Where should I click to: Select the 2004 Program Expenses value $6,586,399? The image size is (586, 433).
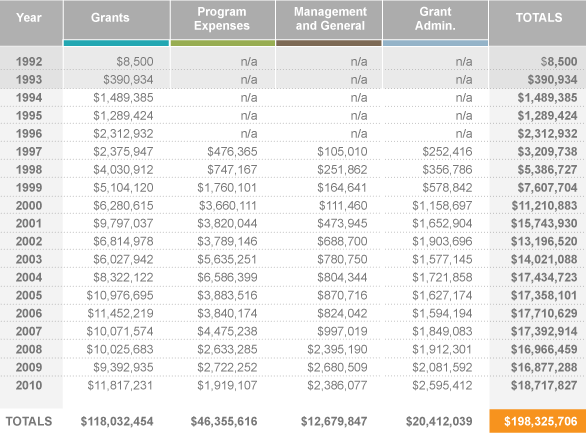click(227, 277)
